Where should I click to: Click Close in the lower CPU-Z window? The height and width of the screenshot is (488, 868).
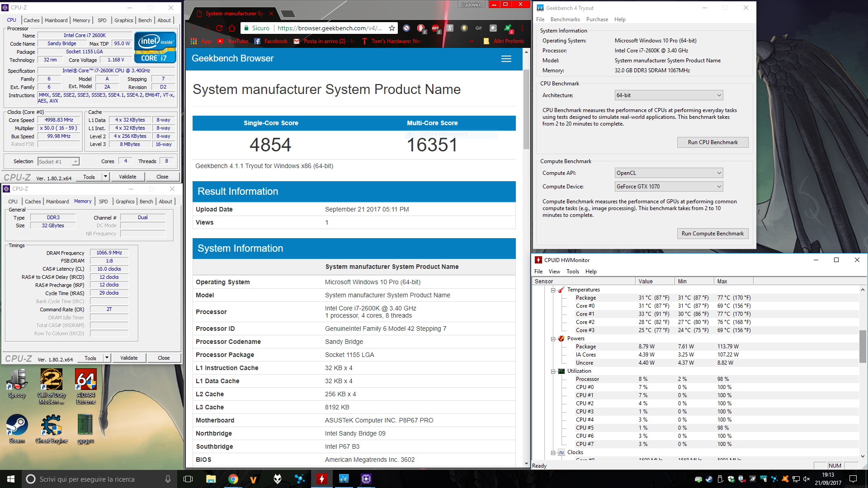(x=164, y=358)
